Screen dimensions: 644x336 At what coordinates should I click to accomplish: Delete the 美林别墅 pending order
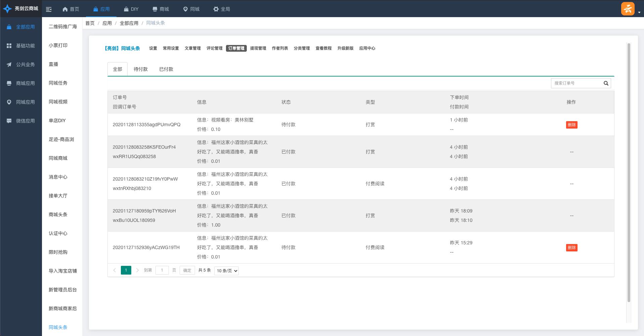click(571, 125)
